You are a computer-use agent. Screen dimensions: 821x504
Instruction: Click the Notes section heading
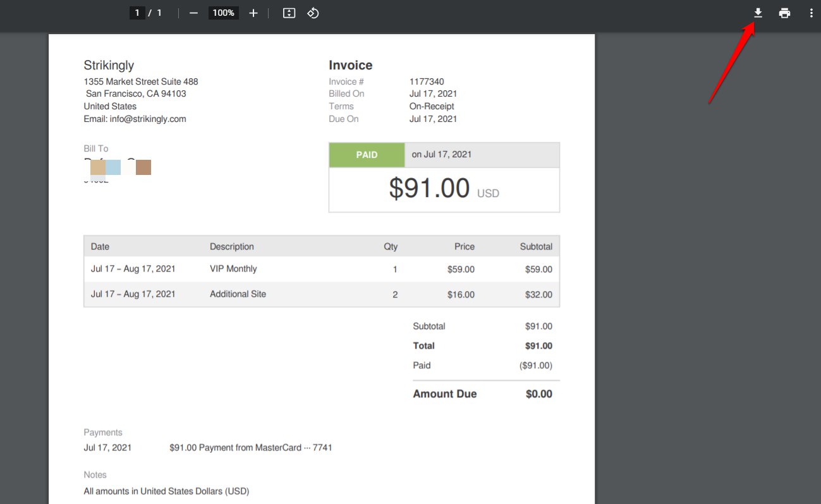point(95,474)
